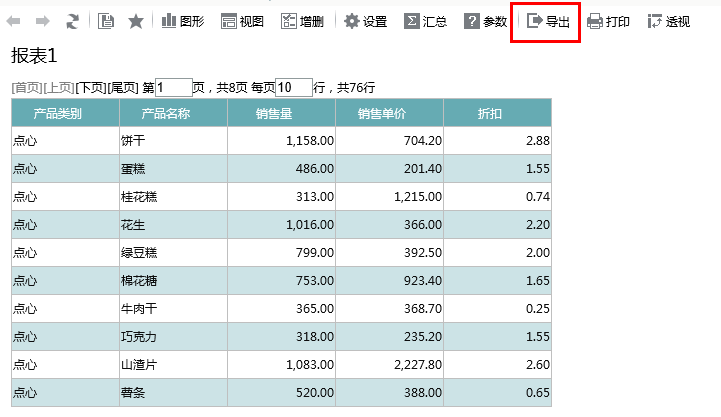Click the 打印 print button
This screenshot has height=417, width=721.
608,21
